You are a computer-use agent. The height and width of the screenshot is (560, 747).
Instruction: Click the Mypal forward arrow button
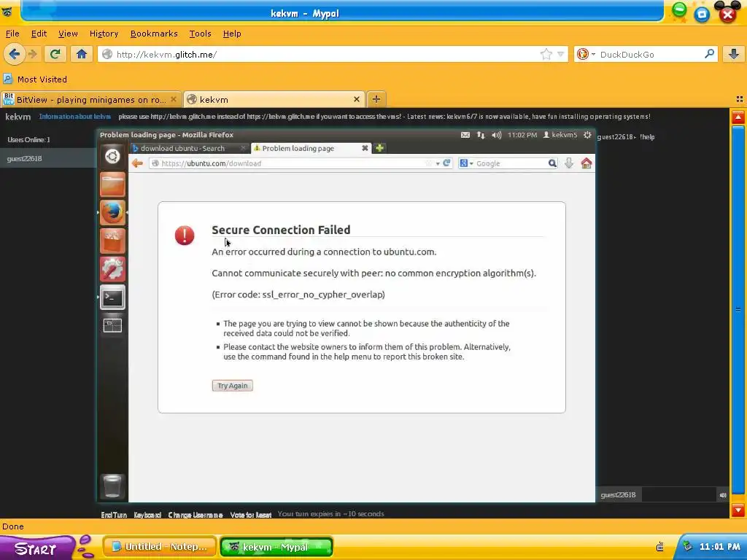coord(33,54)
